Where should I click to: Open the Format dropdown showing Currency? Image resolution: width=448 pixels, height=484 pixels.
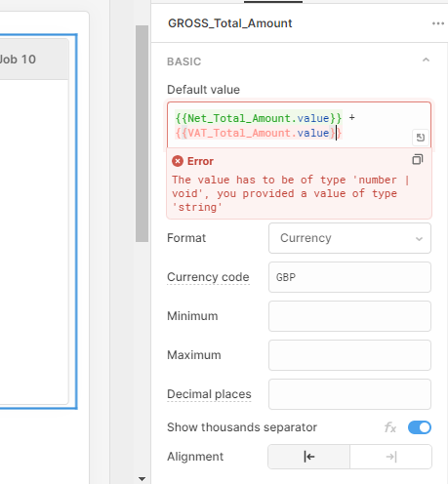[x=349, y=238]
